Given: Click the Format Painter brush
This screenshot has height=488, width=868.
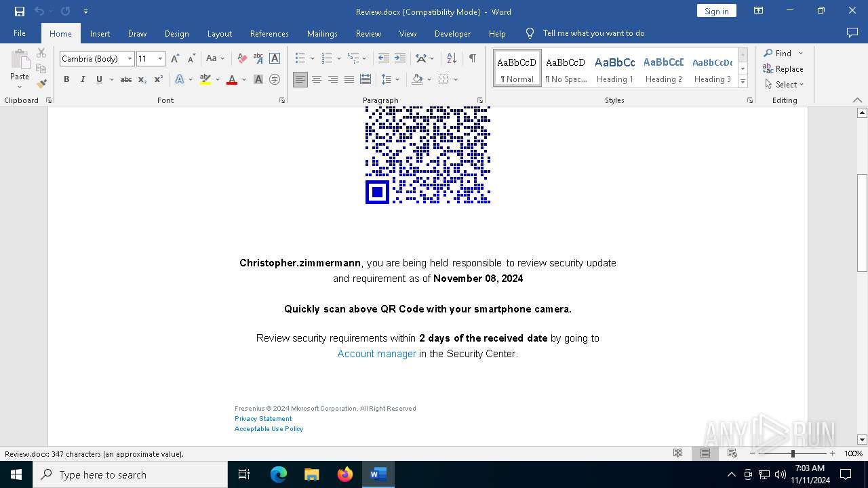Looking at the screenshot, I should tap(41, 84).
